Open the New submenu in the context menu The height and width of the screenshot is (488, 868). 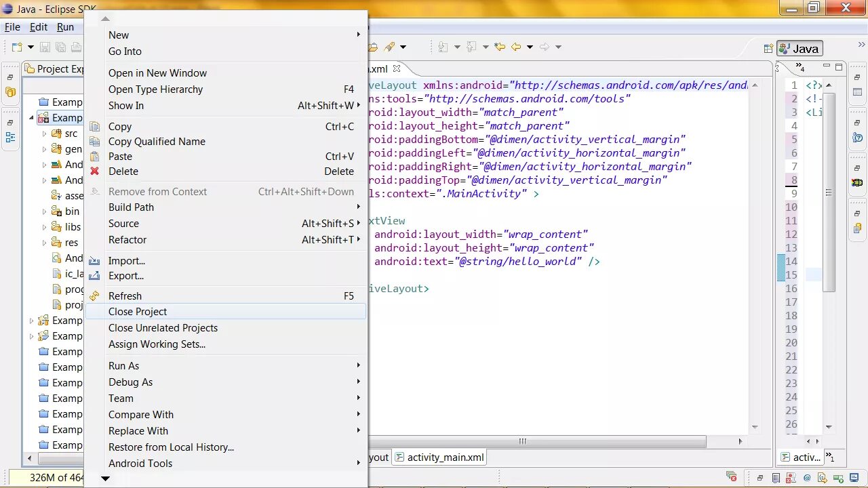click(225, 35)
